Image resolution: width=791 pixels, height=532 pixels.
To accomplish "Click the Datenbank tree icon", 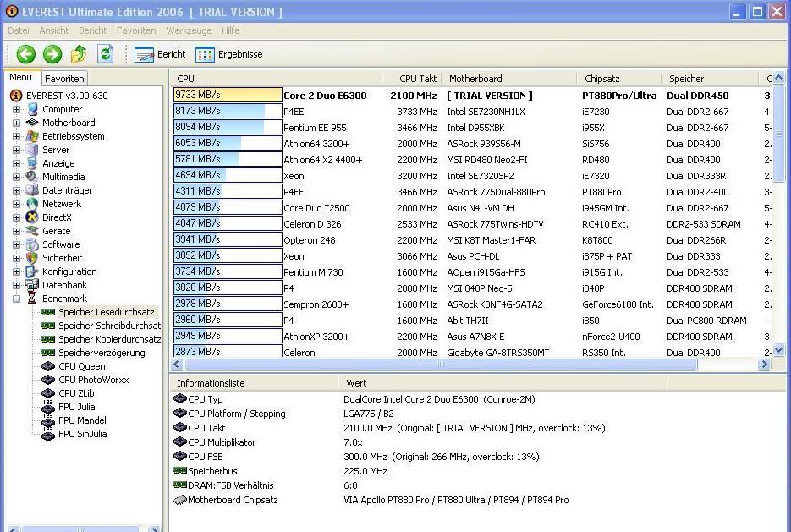I will (32, 285).
